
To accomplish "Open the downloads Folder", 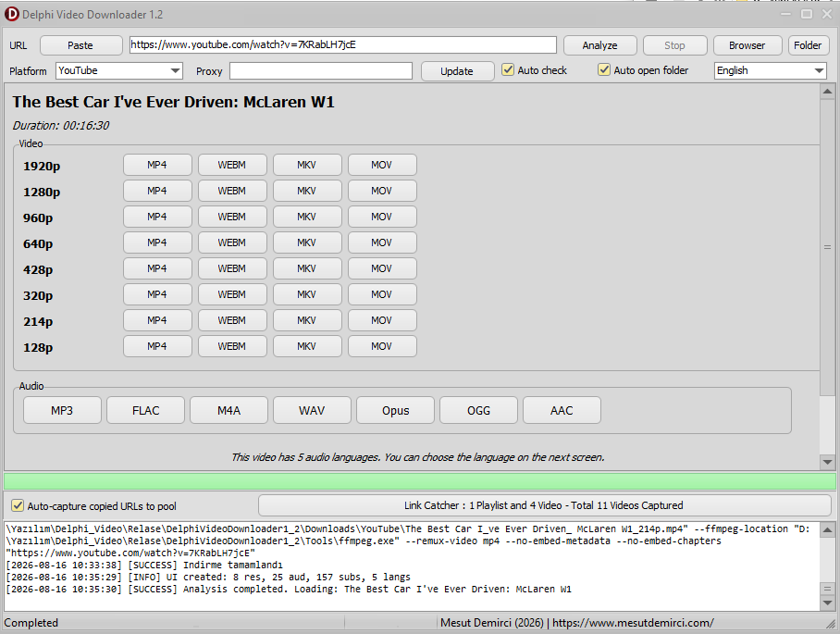I will tap(808, 45).
